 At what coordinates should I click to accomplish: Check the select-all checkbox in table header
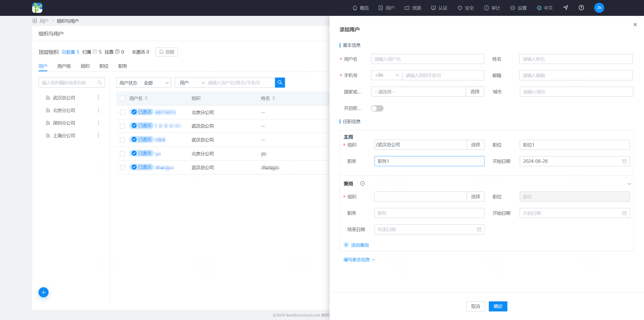(123, 98)
